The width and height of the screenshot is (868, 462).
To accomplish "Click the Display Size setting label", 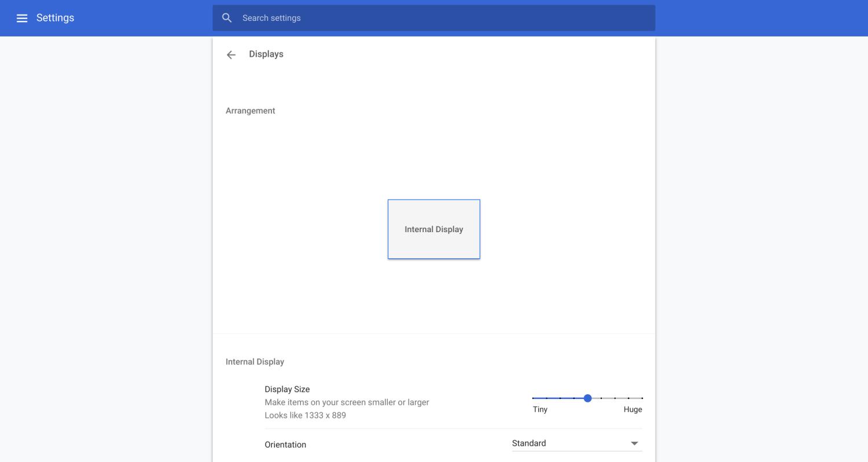I will click(287, 389).
